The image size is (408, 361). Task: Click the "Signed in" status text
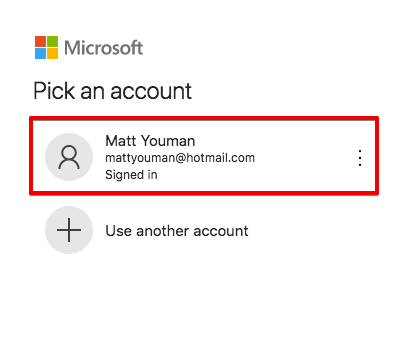(131, 175)
